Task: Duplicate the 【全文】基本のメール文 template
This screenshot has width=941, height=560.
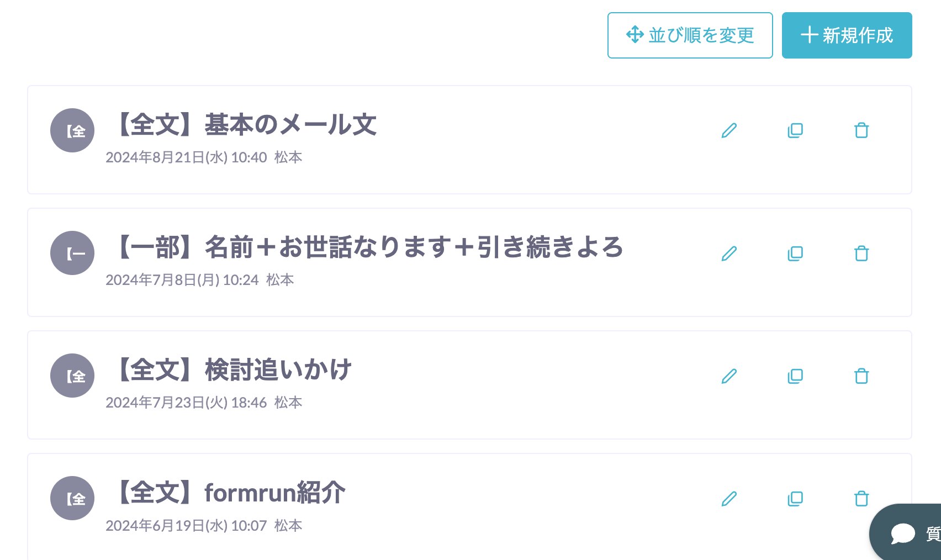Action: coord(795,131)
